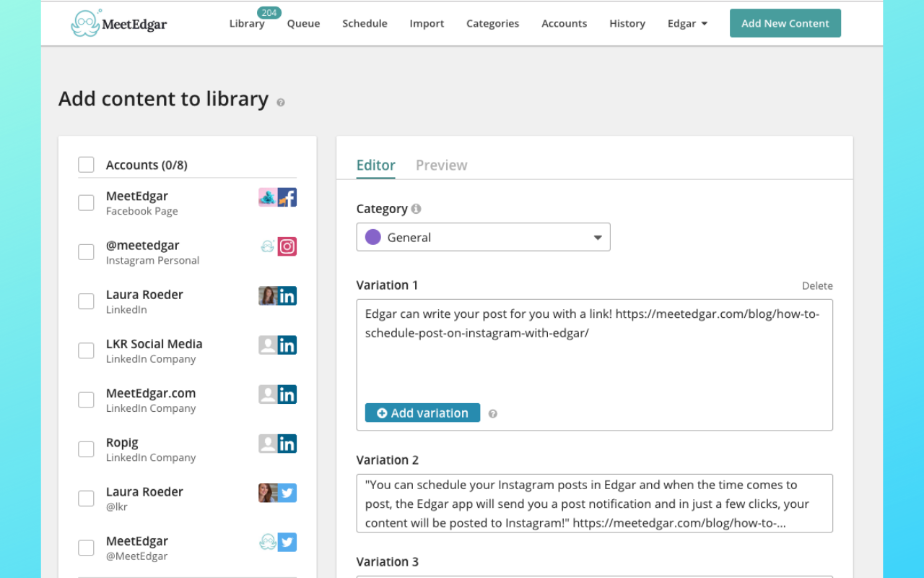Viewport: 924px width, 578px height.
Task: Delete Variation 1
Action: coord(817,286)
